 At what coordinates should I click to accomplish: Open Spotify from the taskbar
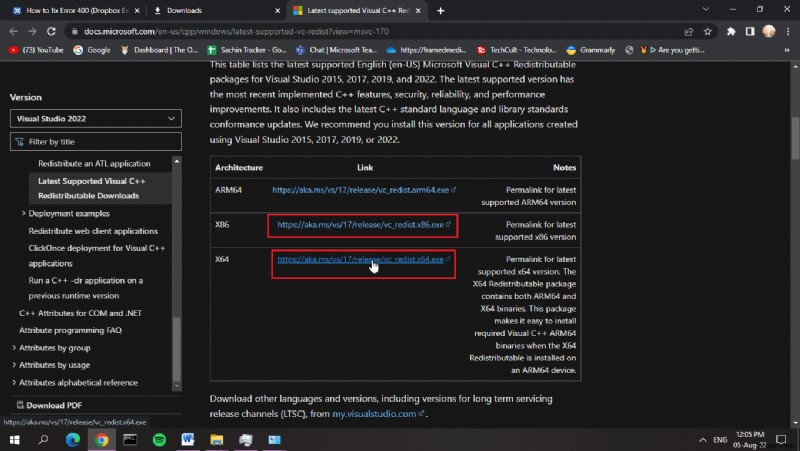pos(159,440)
